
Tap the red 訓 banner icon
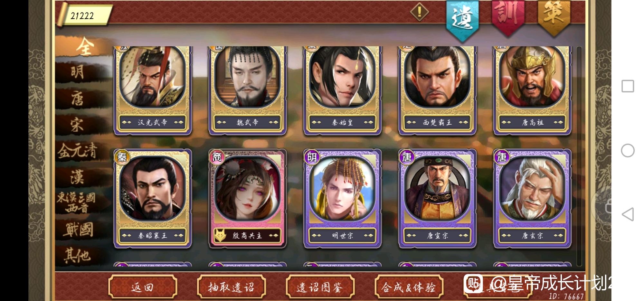pyautogui.click(x=508, y=17)
